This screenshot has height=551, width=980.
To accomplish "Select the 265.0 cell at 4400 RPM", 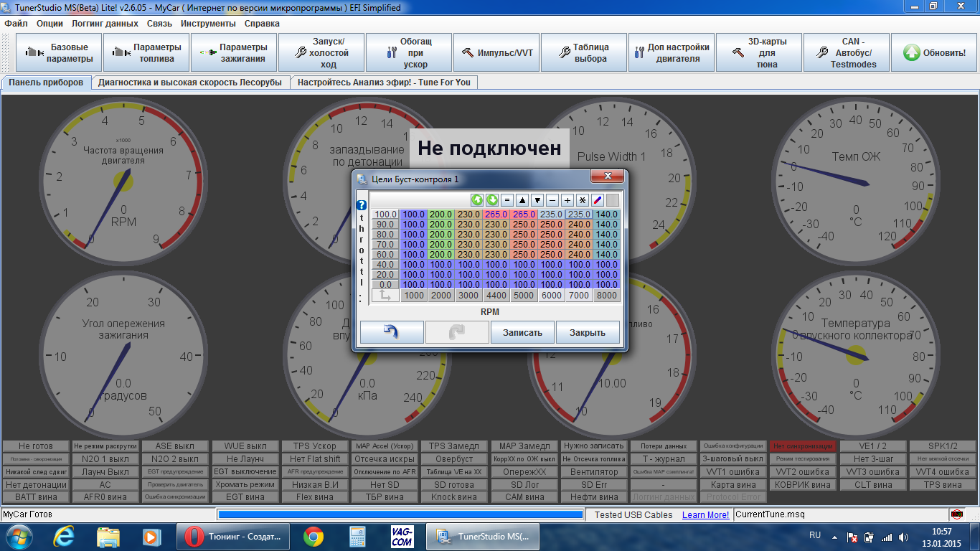I will (496, 214).
